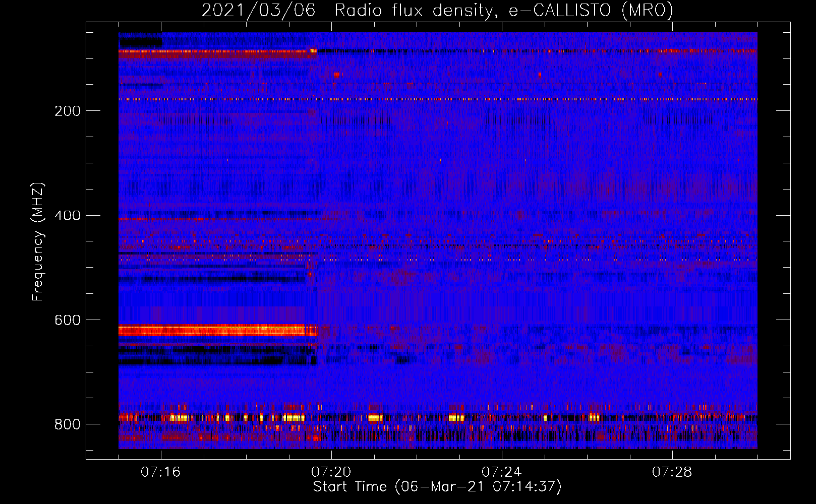Click the 800 frequency tick label
Viewport: 816px width, 504px height.
[x=67, y=424]
